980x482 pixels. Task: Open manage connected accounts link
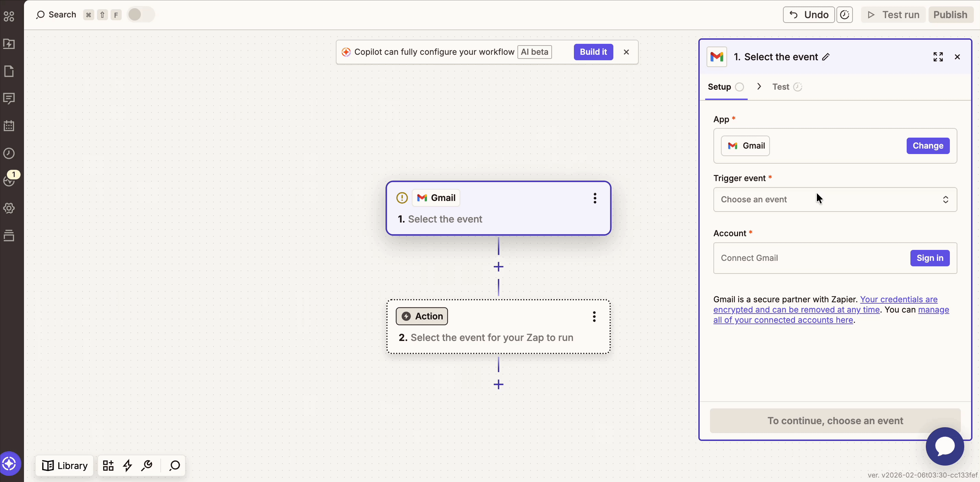[x=783, y=320]
